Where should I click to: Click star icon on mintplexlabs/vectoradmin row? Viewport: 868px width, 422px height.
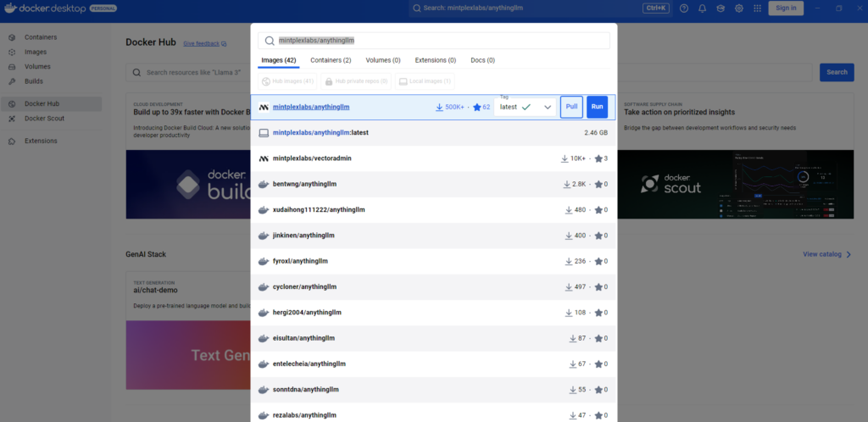click(x=598, y=158)
